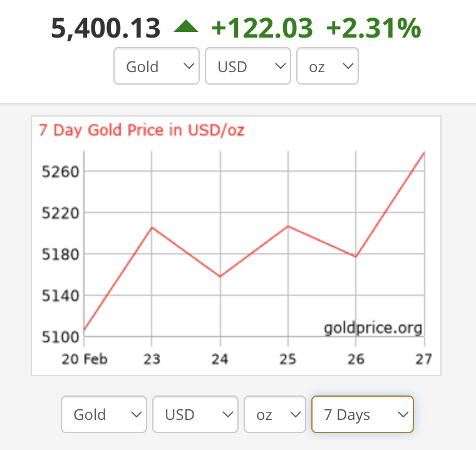Click the chart line point above 23
The height and width of the screenshot is (450, 476).
click(x=152, y=227)
